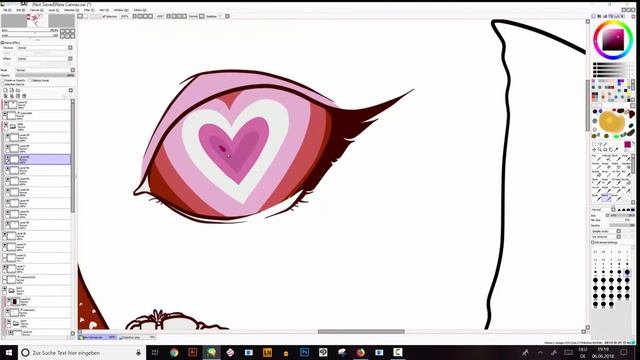Open Photoshop from the Windows taskbar

pos(304,352)
